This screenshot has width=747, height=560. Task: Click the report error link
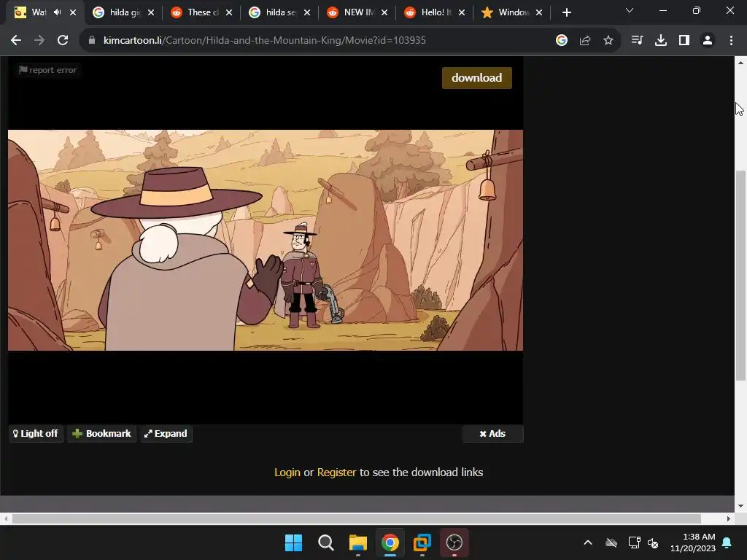point(47,70)
